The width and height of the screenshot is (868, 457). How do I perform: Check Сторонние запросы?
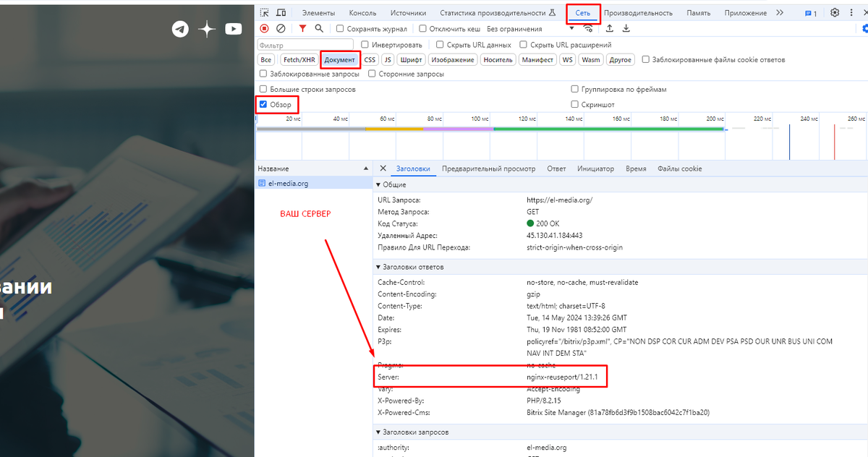[x=372, y=74]
